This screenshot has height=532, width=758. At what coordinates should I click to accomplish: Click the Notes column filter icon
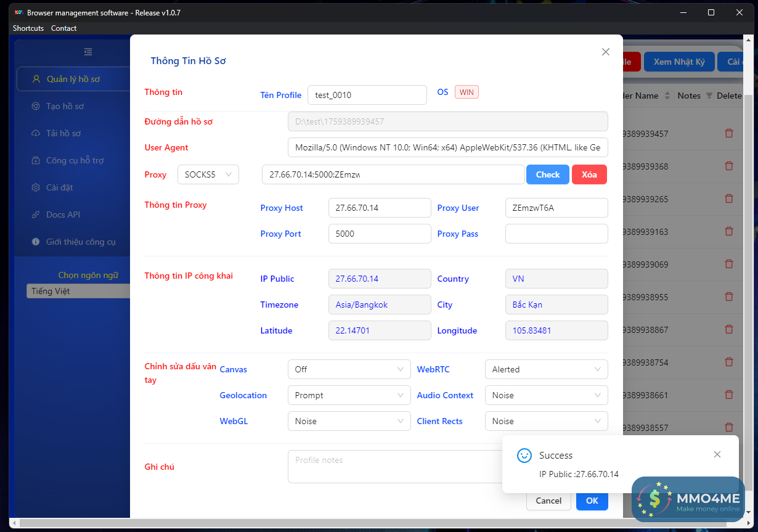[709, 96]
